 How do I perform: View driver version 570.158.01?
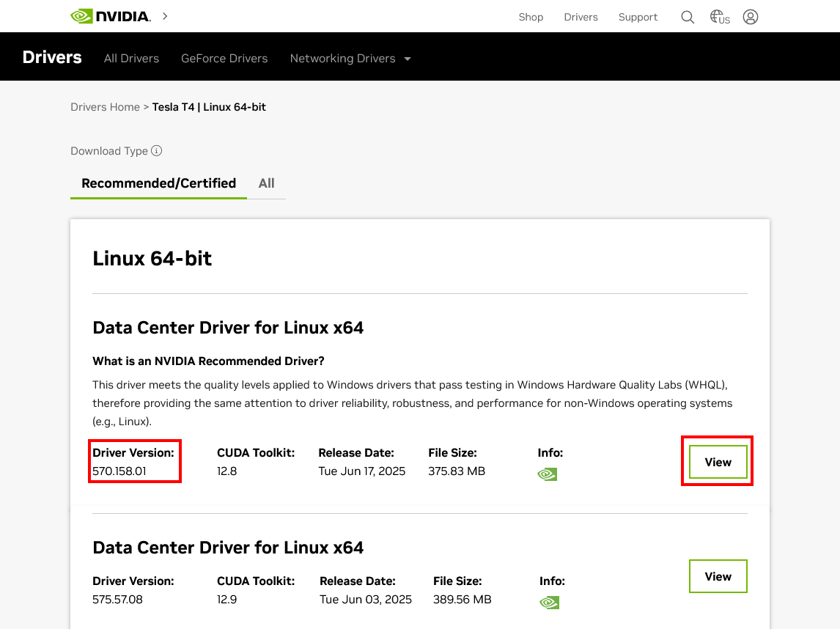coord(718,462)
